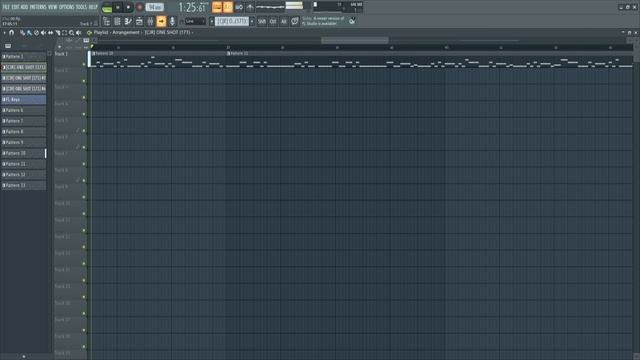Open the VIEW menu

(53, 7)
